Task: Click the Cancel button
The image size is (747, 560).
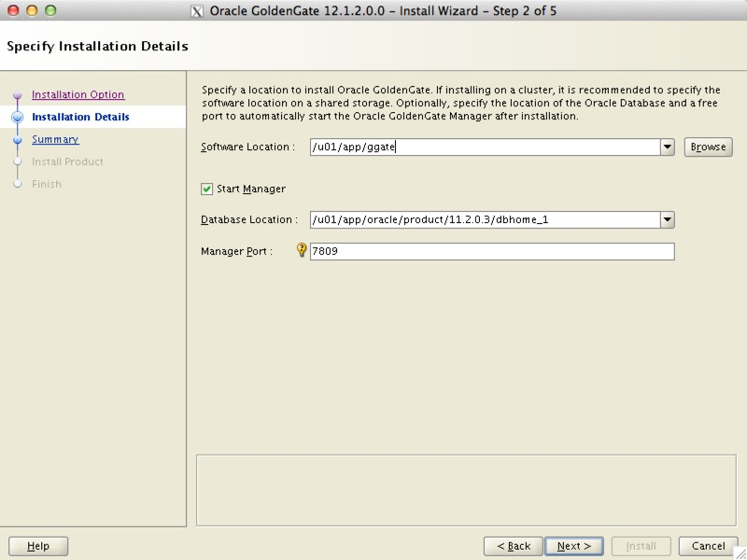Action: [x=709, y=546]
